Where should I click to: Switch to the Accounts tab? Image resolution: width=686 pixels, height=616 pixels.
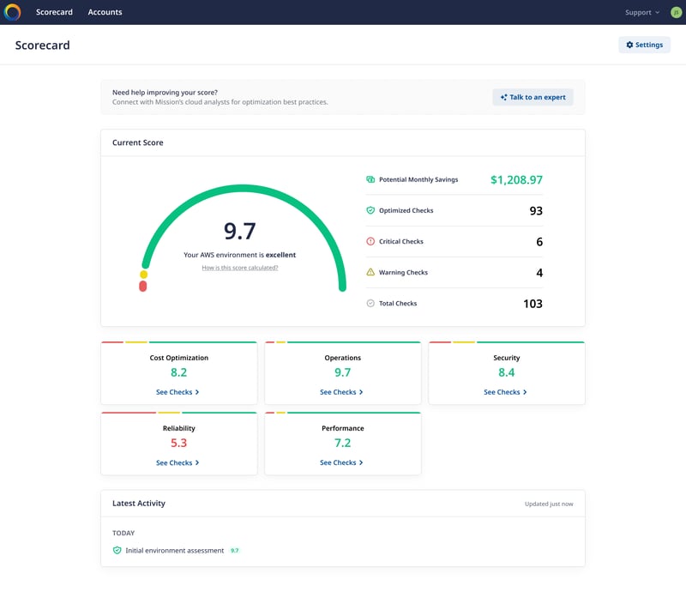[x=105, y=13]
